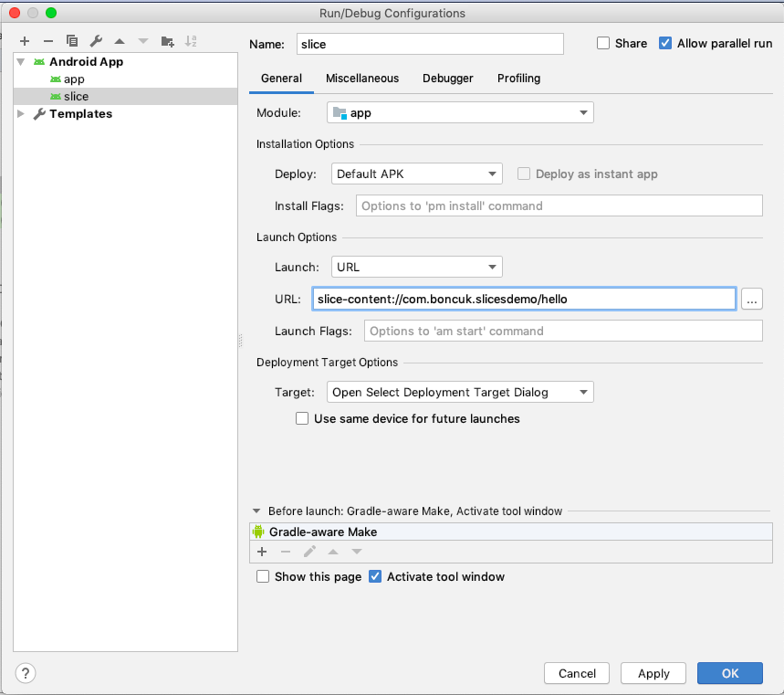Image resolution: width=784 pixels, height=695 pixels.
Task: Click the sort configurations alphabetically icon
Action: pyautogui.click(x=191, y=41)
